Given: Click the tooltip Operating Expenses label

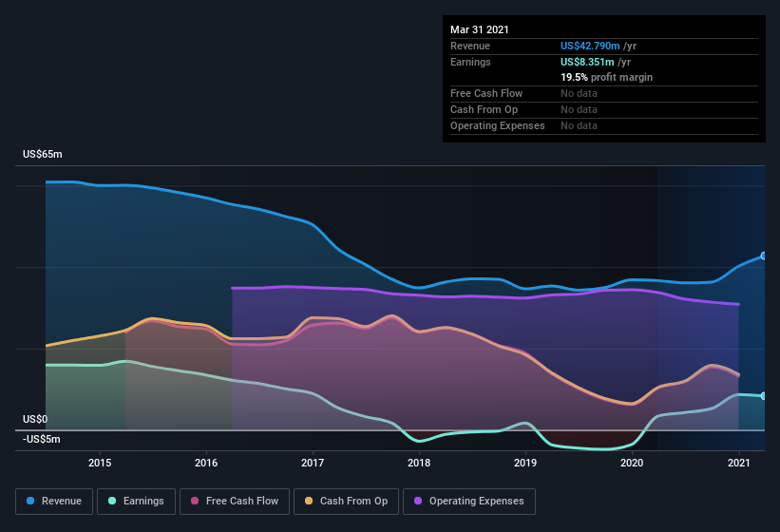Looking at the screenshot, I should [498, 125].
